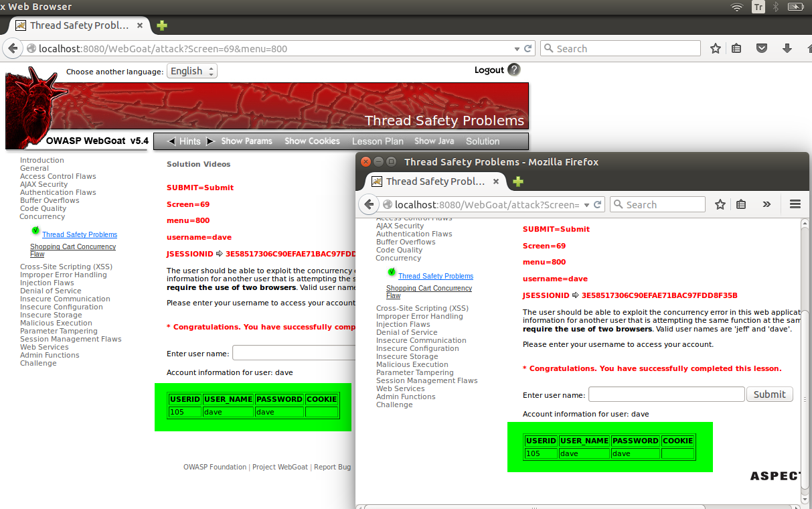Collapse Concurrency category in back window sidebar
This screenshot has height=509, width=812.
click(42, 216)
